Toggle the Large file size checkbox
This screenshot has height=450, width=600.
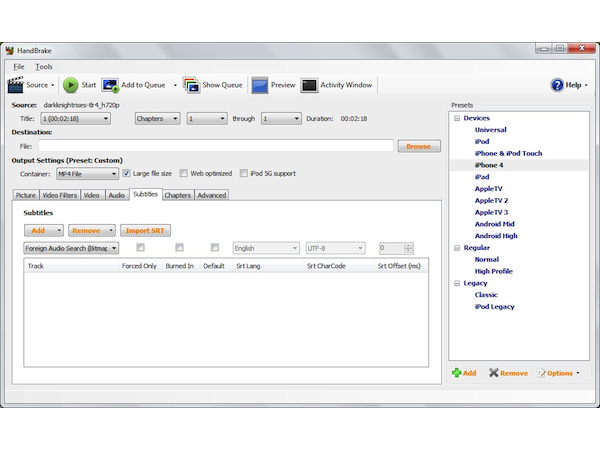[x=126, y=173]
